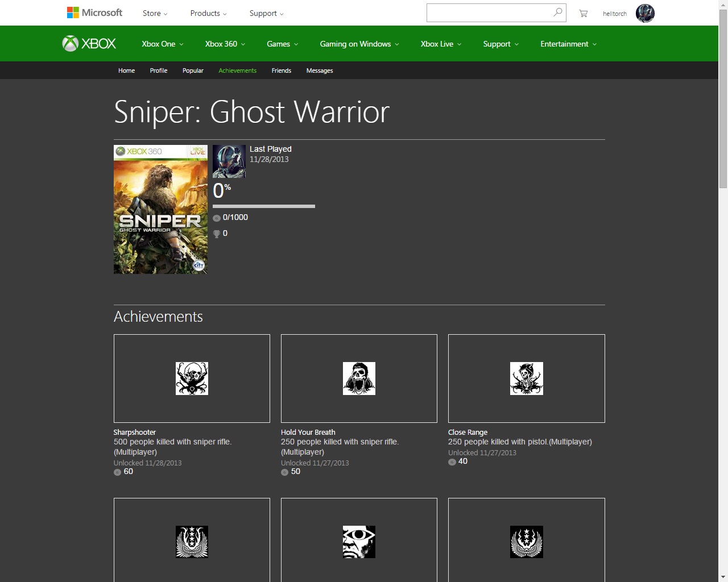Open the Gaming on Windows menu
This screenshot has width=728, height=582.
pos(359,44)
